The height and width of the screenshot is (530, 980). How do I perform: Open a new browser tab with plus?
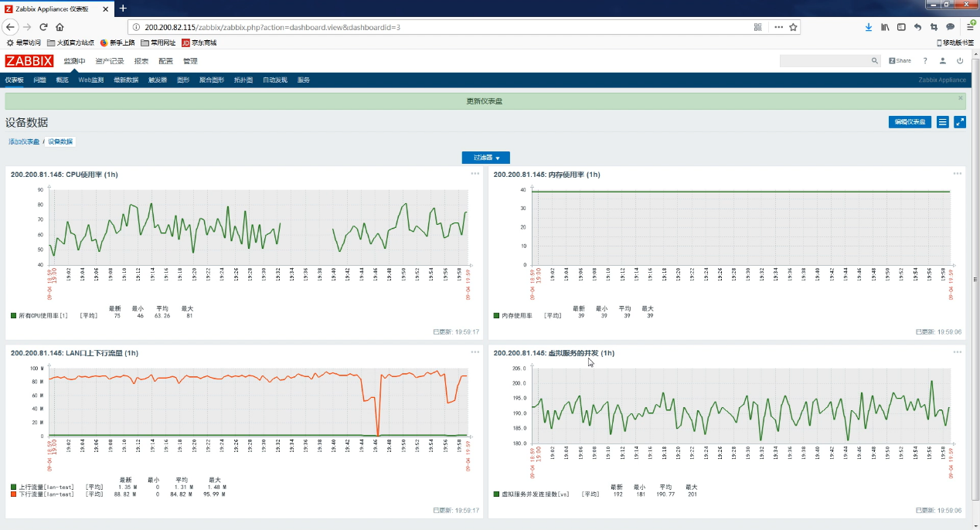pos(122,8)
